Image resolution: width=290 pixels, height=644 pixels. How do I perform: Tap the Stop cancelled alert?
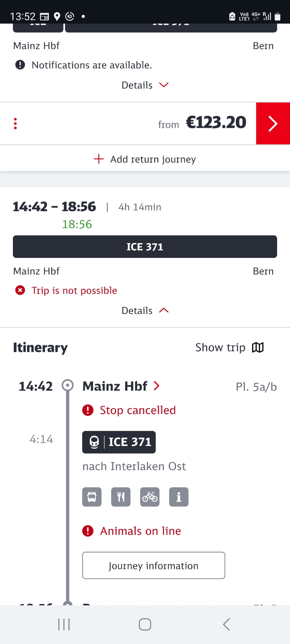coord(138,410)
